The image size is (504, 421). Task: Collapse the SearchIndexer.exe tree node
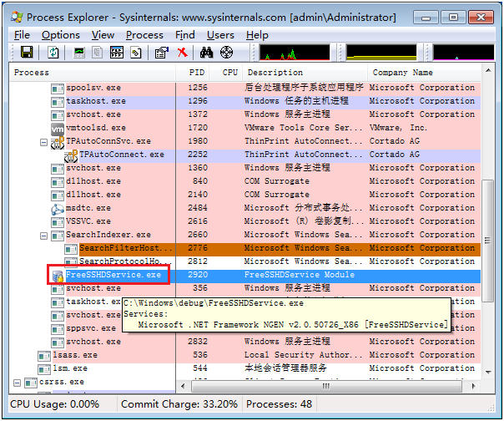[x=43, y=236]
